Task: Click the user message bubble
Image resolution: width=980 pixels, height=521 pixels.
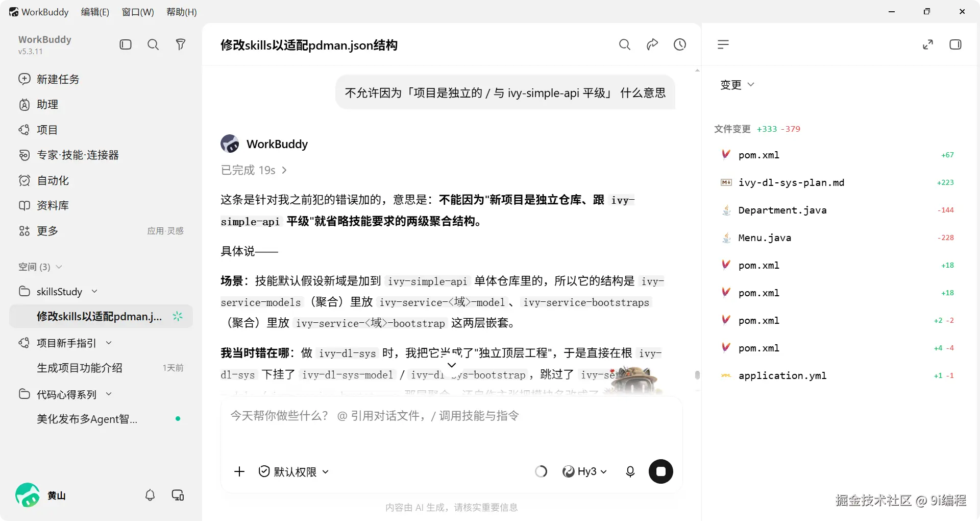Action: (505, 92)
